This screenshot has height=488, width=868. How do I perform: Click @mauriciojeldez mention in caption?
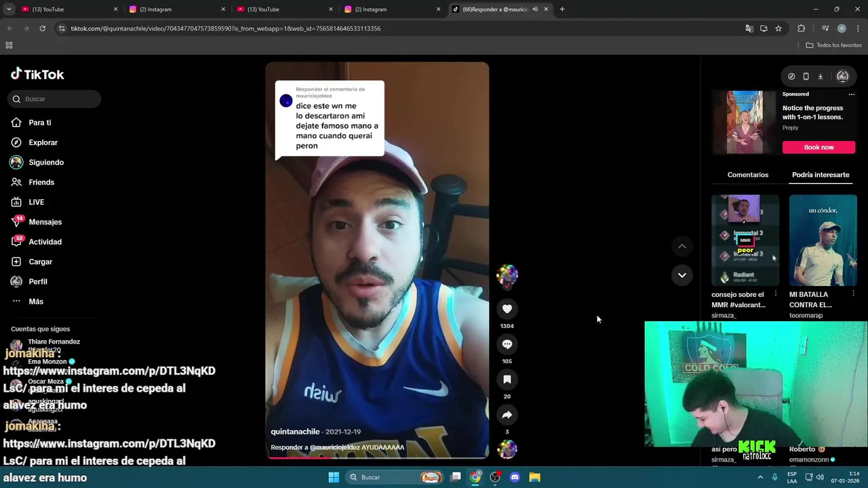coord(334,447)
